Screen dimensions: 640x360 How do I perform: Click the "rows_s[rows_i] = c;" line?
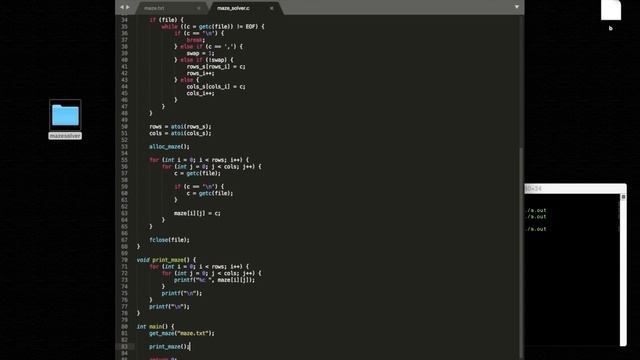(x=216, y=67)
